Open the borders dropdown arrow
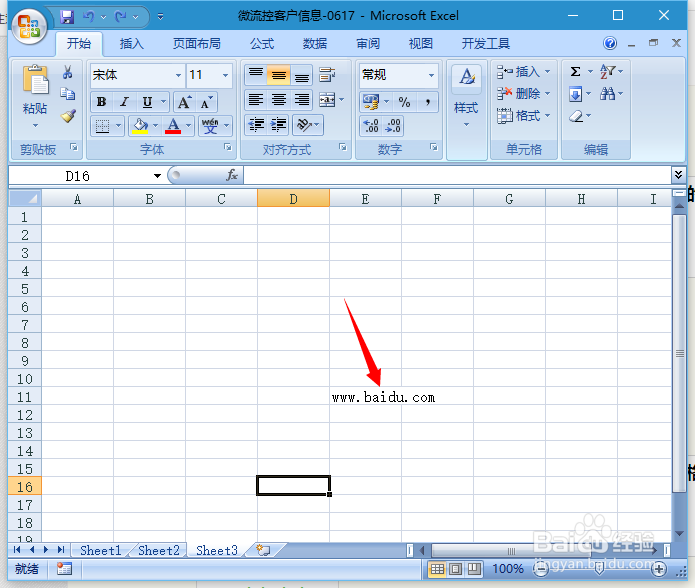The width and height of the screenshot is (695, 588). [118, 126]
